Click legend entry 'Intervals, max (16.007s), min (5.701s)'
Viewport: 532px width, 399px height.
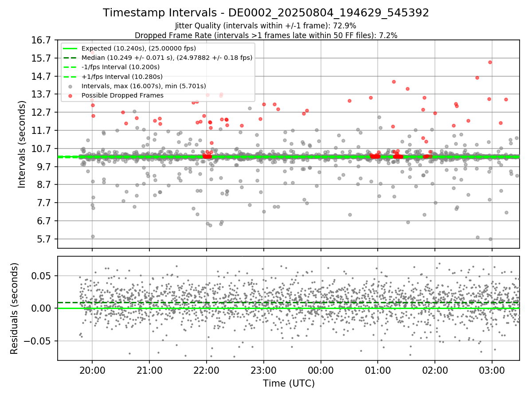tap(144, 86)
